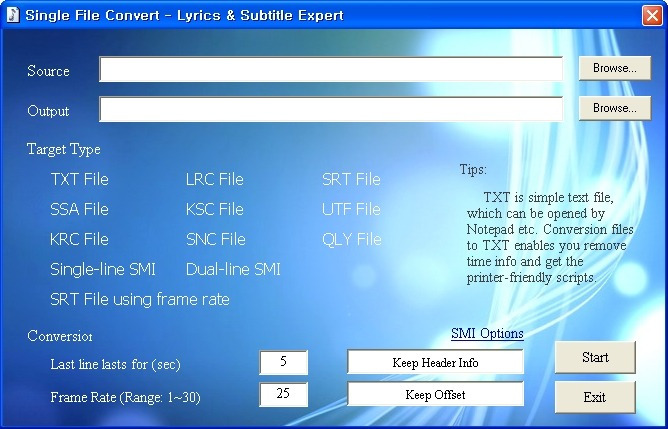This screenshot has height=429, width=668.
Task: Click the Source file path field
Action: (x=331, y=69)
